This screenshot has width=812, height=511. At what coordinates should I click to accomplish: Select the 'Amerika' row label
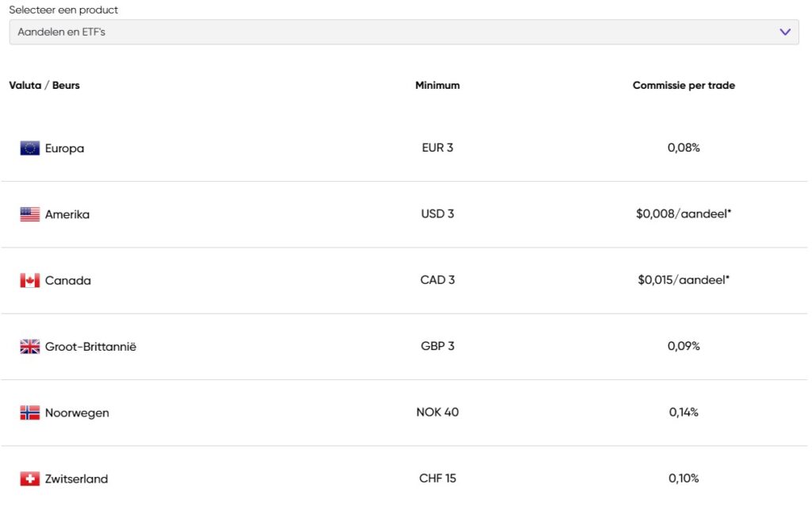coord(67,214)
